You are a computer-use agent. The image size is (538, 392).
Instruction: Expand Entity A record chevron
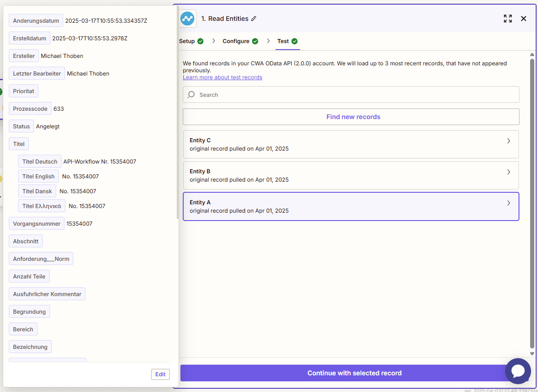click(x=509, y=203)
